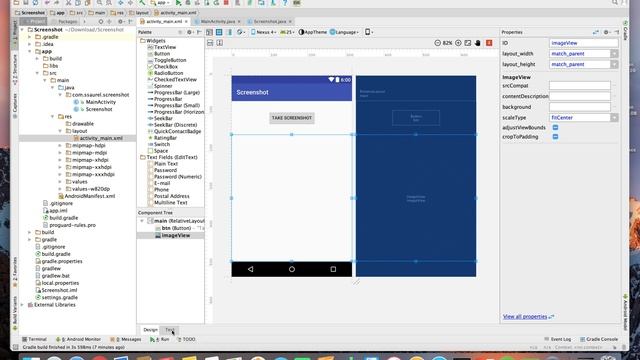This screenshot has width=640, height=360.
Task: Click the TAKE SCREENSHOT button in preview
Action: pyautogui.click(x=292, y=118)
